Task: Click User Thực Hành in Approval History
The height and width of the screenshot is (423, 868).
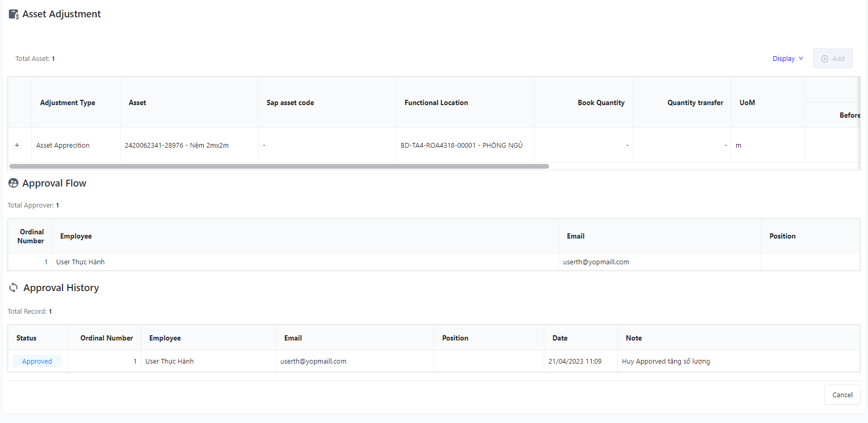Action: (x=169, y=362)
